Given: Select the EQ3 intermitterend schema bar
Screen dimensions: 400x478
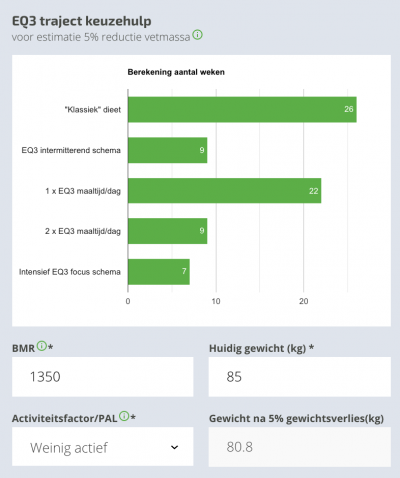Looking at the screenshot, I should tap(168, 150).
